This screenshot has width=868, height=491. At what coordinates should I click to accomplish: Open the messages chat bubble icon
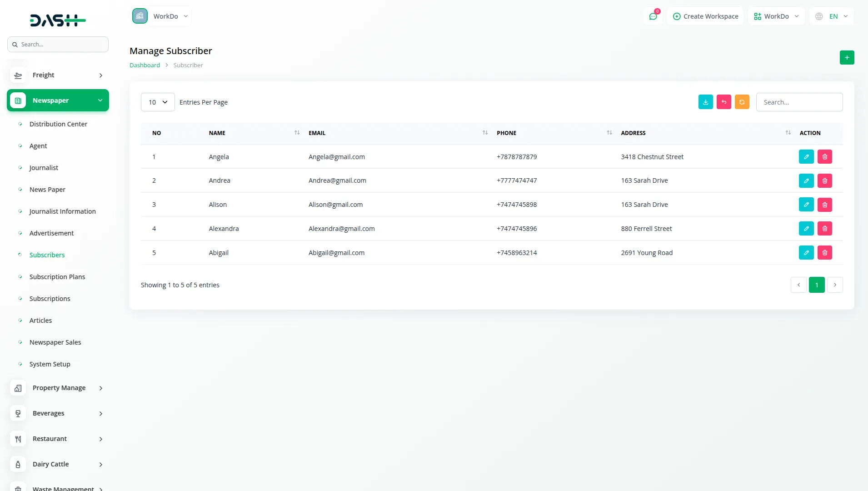tap(653, 16)
